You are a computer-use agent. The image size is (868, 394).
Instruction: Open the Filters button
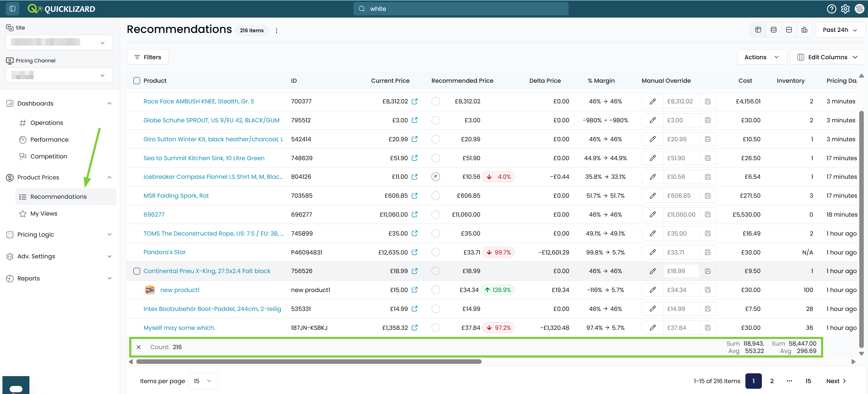[x=147, y=57]
